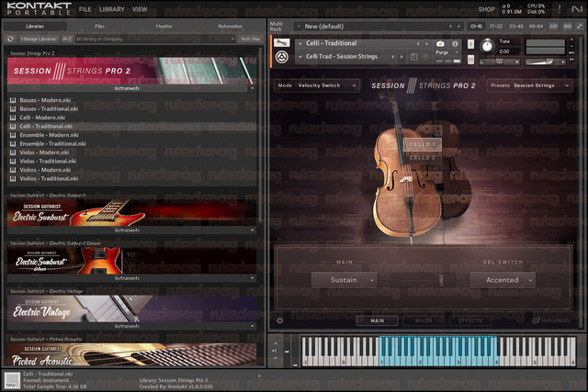Screen dimensions: 588x392
Task: Click the Session Strings circular logo icon
Action: [x=282, y=57]
